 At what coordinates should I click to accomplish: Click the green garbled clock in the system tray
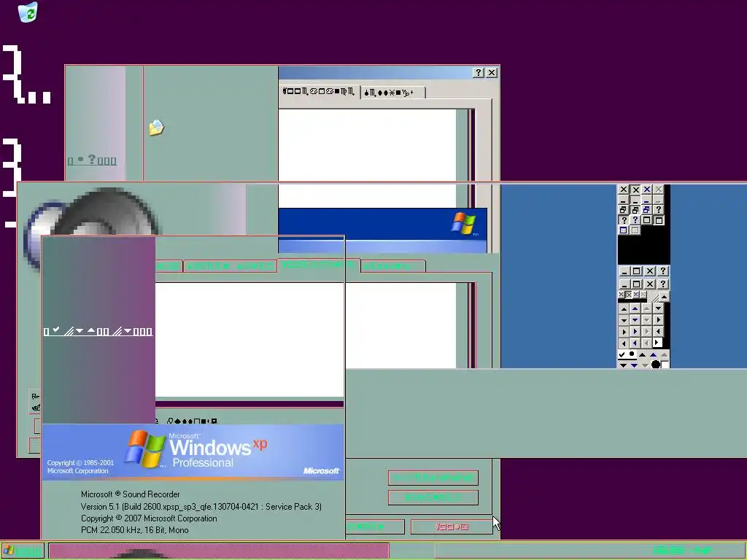point(683,551)
